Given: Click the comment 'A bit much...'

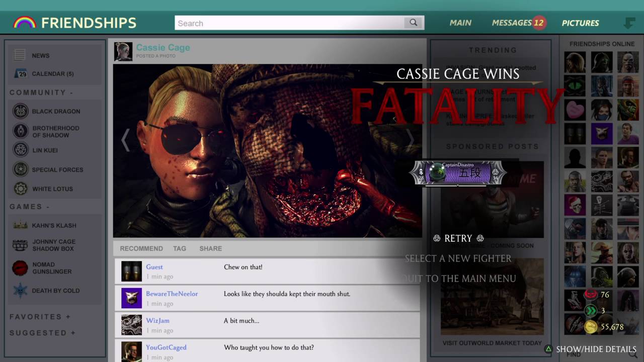Looking at the screenshot, I should [242, 321].
